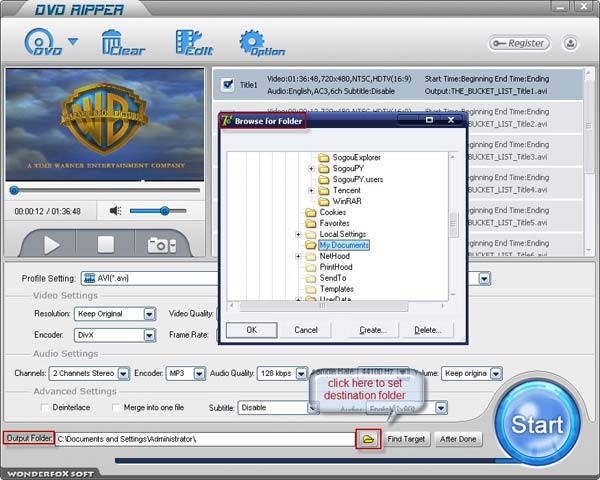Open the video Encoder DivX dropdown

[x=115, y=335]
